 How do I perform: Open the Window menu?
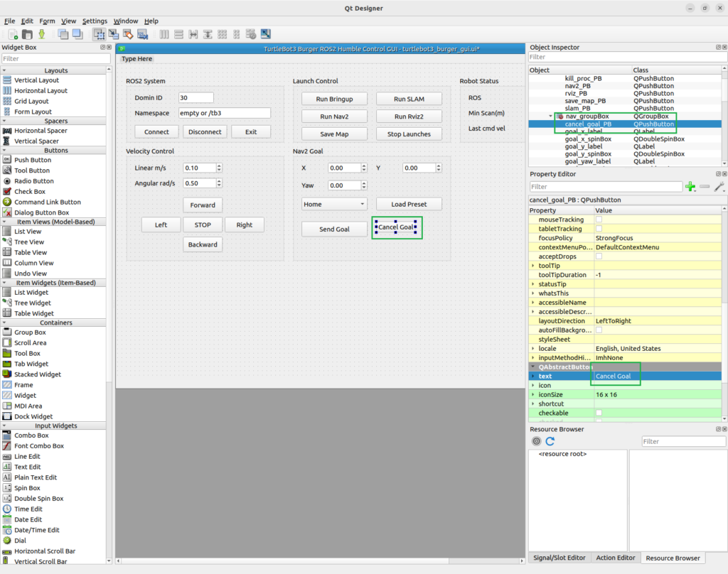coord(126,21)
